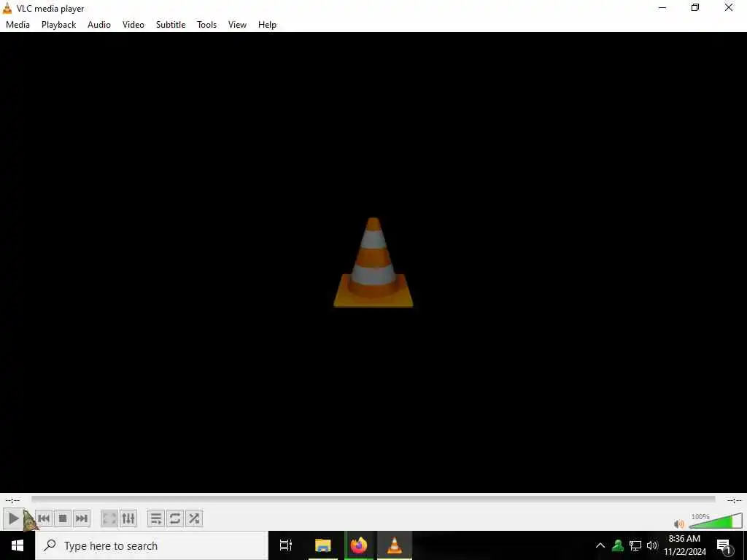Switch to Firefox on taskbar
Viewport: 747px width, 560px height.
point(359,545)
